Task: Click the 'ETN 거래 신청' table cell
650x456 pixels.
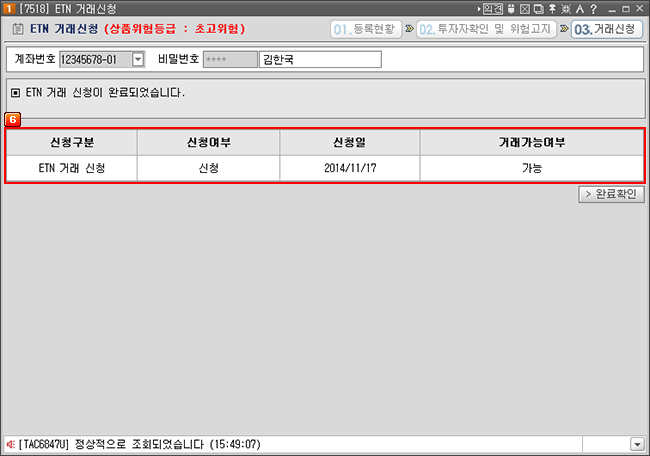Action: [x=72, y=168]
